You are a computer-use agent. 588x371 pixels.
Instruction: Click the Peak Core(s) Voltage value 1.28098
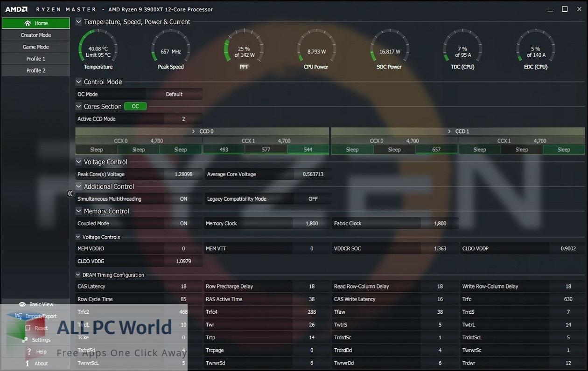(183, 174)
